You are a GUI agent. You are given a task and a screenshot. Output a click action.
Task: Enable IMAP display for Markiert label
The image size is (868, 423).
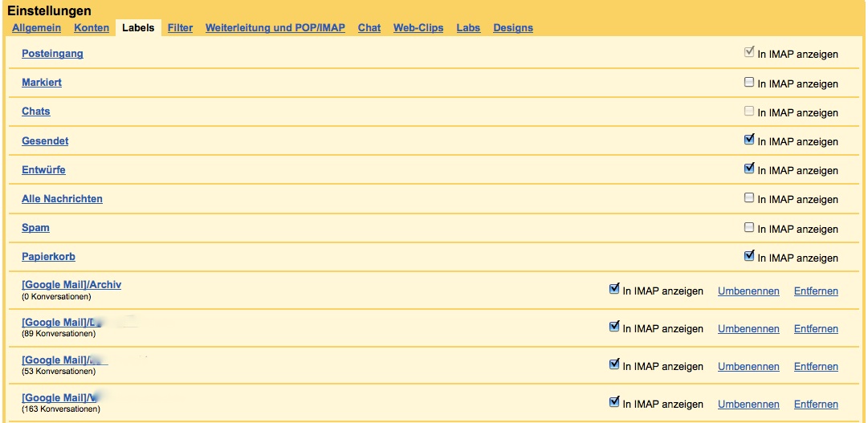pyautogui.click(x=749, y=82)
